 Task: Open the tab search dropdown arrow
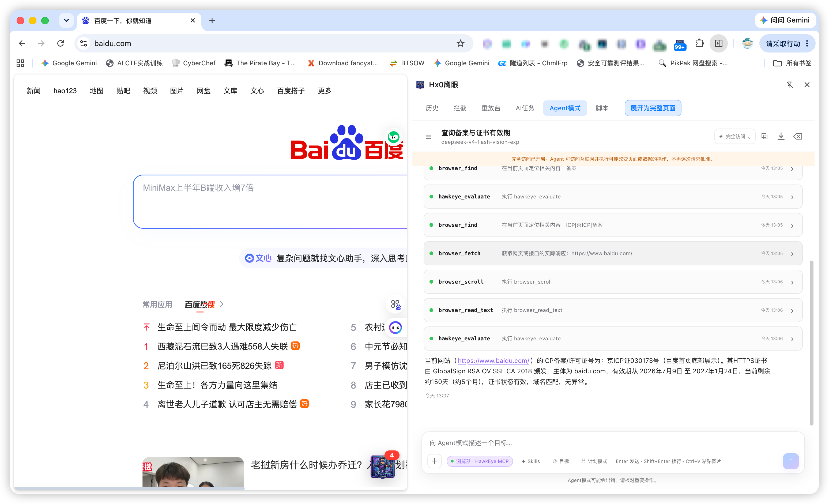coord(66,21)
